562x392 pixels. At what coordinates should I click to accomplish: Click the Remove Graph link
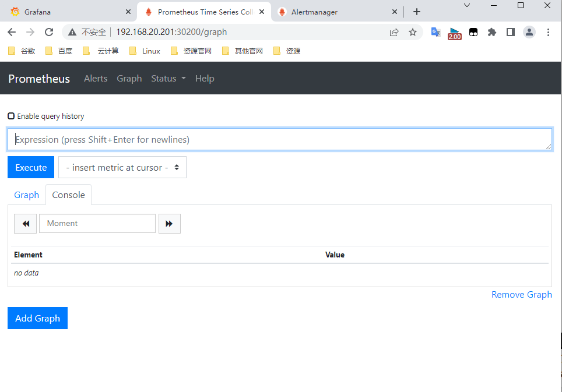click(521, 295)
